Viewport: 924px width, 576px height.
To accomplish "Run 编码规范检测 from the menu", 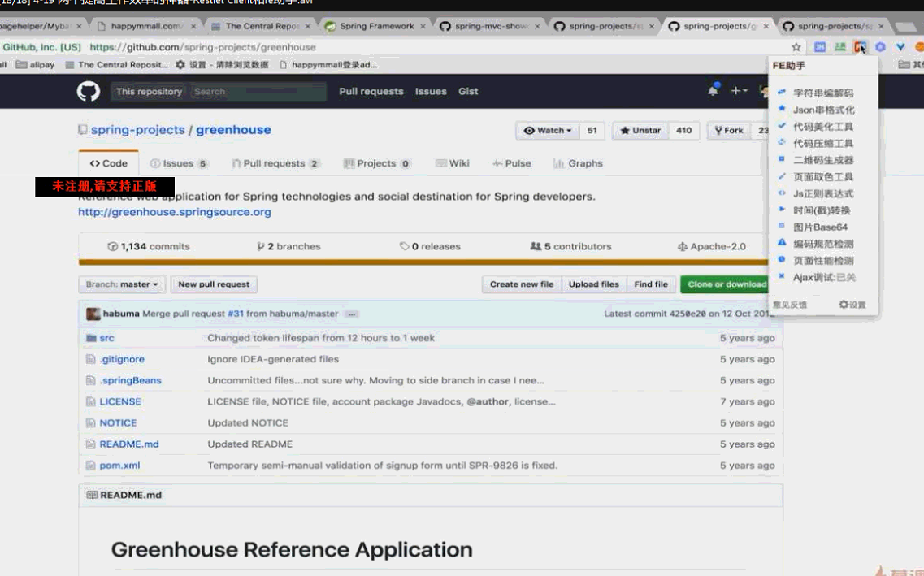I will tap(822, 244).
